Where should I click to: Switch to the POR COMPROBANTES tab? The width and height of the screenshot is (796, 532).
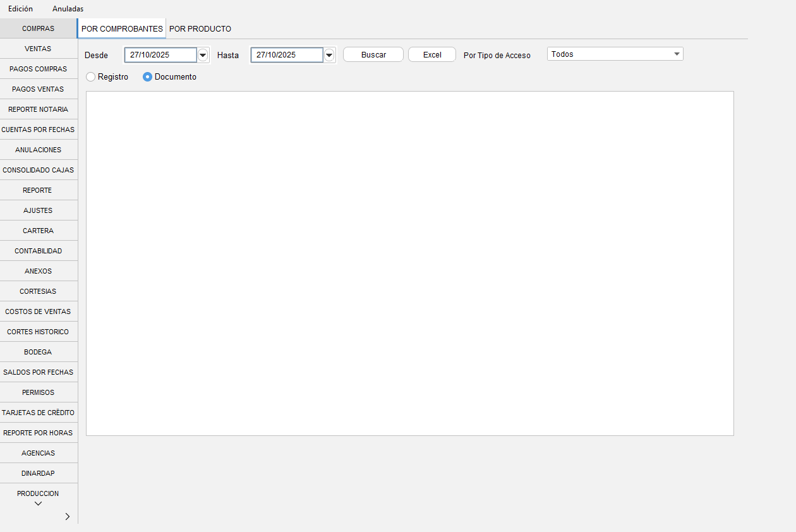pos(122,29)
